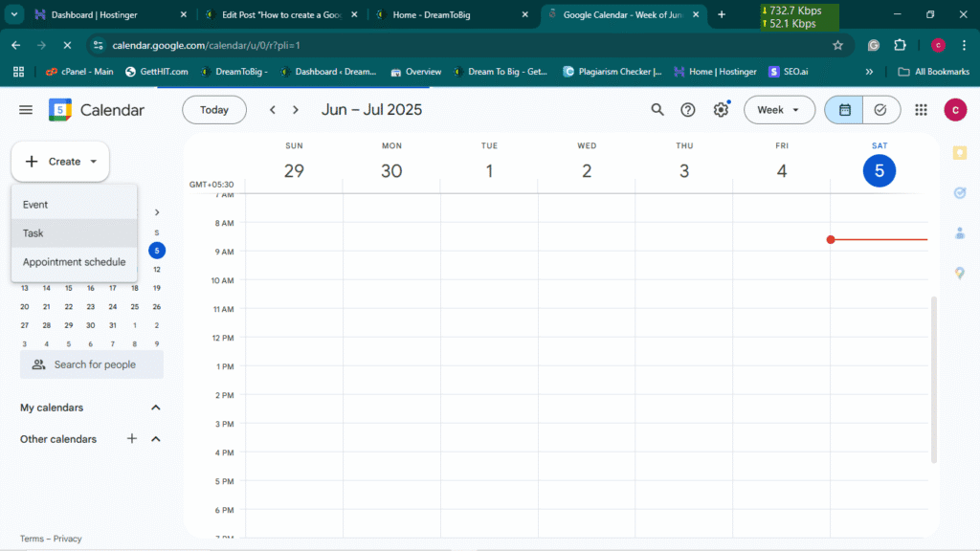Open the Privacy link
This screenshot has width=980, height=551.
click(x=68, y=539)
